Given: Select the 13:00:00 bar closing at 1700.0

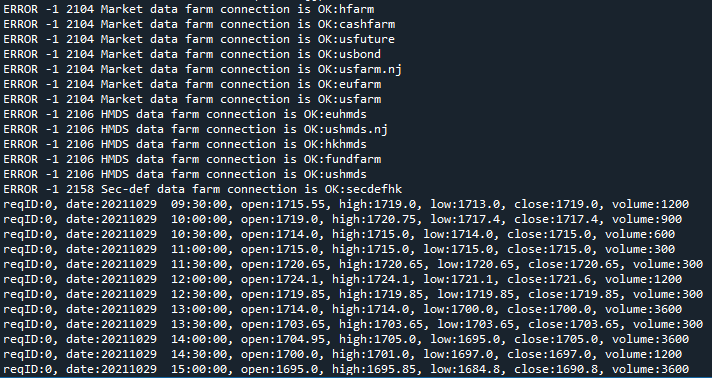Looking at the screenshot, I should click(343, 309).
